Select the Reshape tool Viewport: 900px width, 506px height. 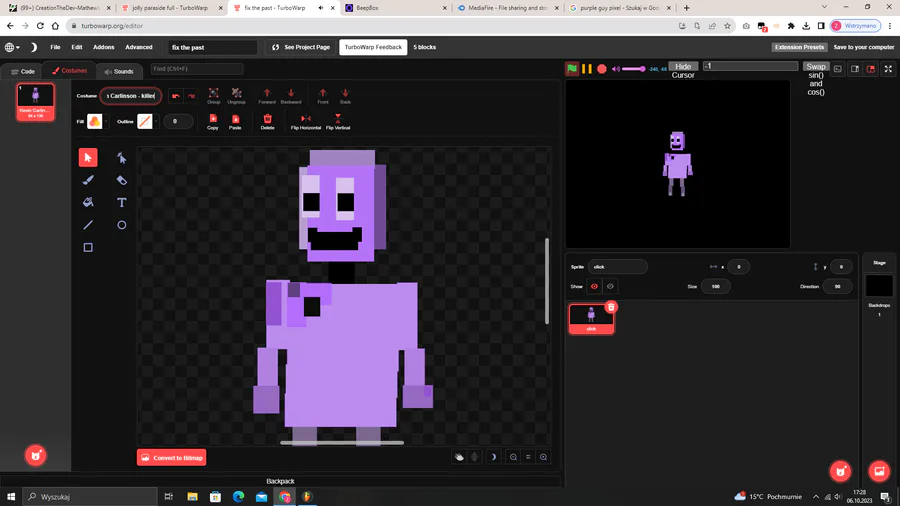122,157
